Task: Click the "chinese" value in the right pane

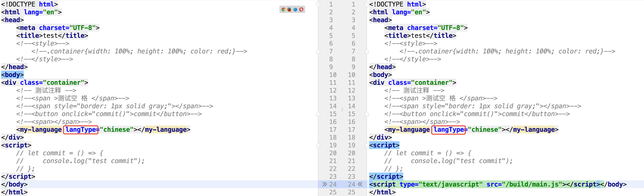Action: pyautogui.click(x=485, y=130)
